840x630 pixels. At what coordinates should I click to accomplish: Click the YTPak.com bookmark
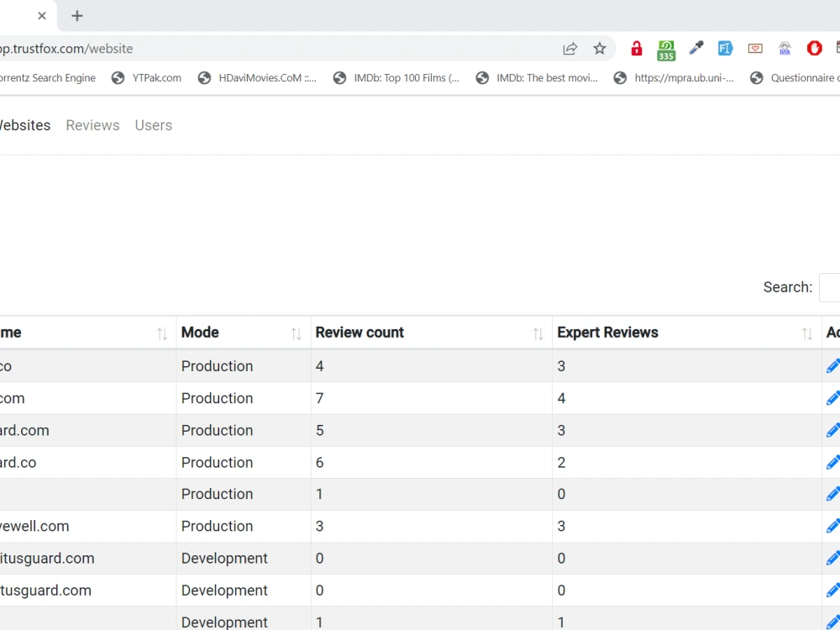(x=147, y=77)
